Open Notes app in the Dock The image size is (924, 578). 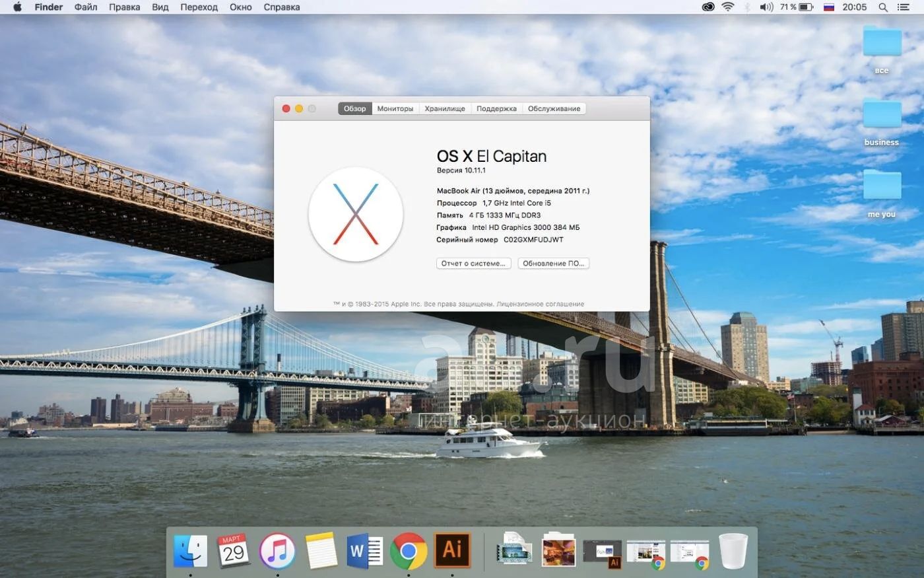click(321, 551)
